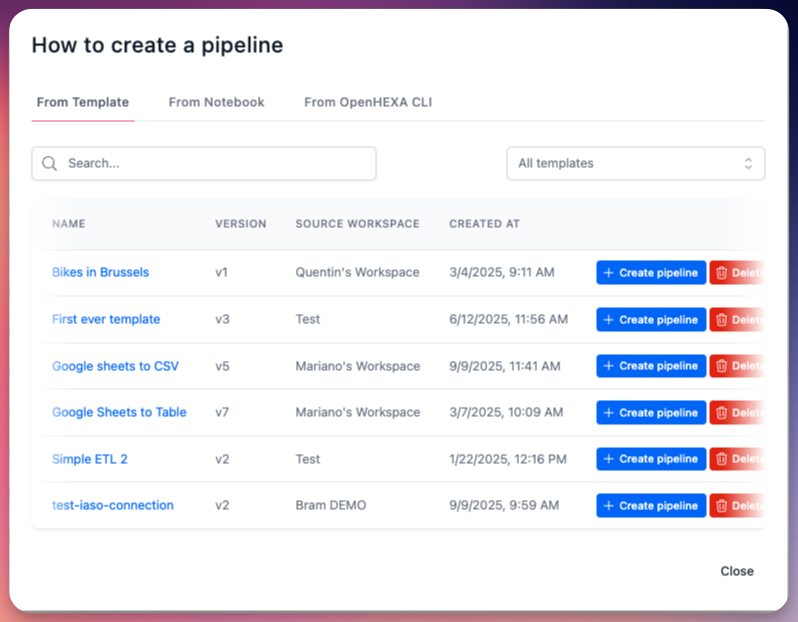Delete the Simple ETL 2 template
Image resolution: width=798 pixels, height=622 pixels.
pos(737,459)
